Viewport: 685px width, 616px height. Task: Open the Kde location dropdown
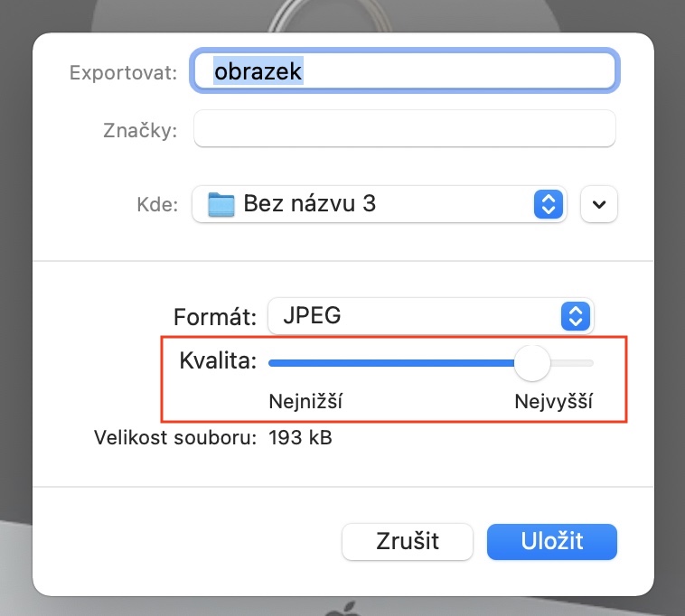tap(379, 204)
